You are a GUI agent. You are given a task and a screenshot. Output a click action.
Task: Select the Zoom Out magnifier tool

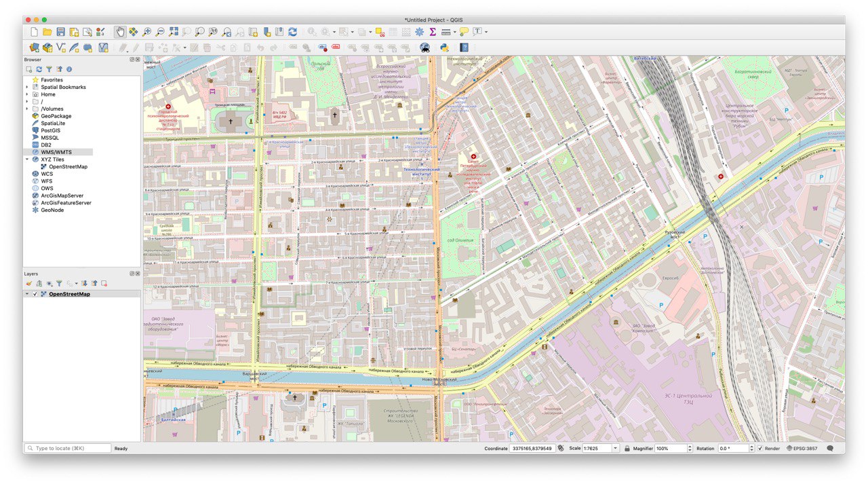click(x=160, y=32)
